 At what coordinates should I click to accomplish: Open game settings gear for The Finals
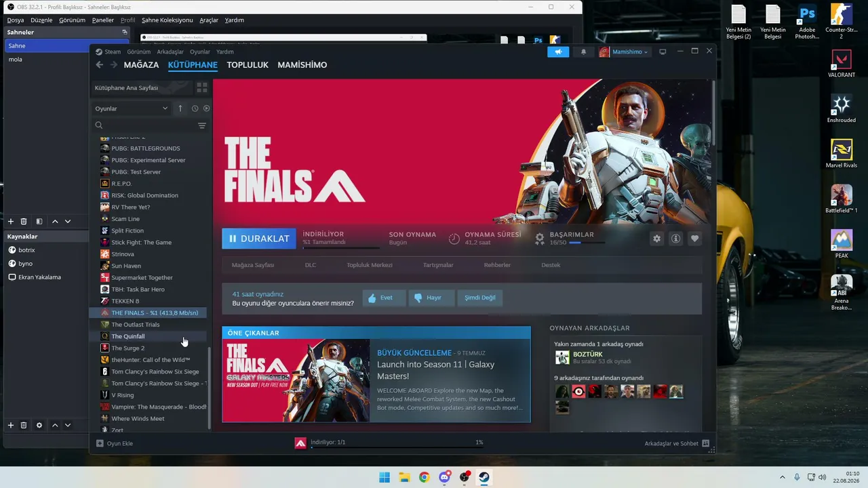[656, 239]
